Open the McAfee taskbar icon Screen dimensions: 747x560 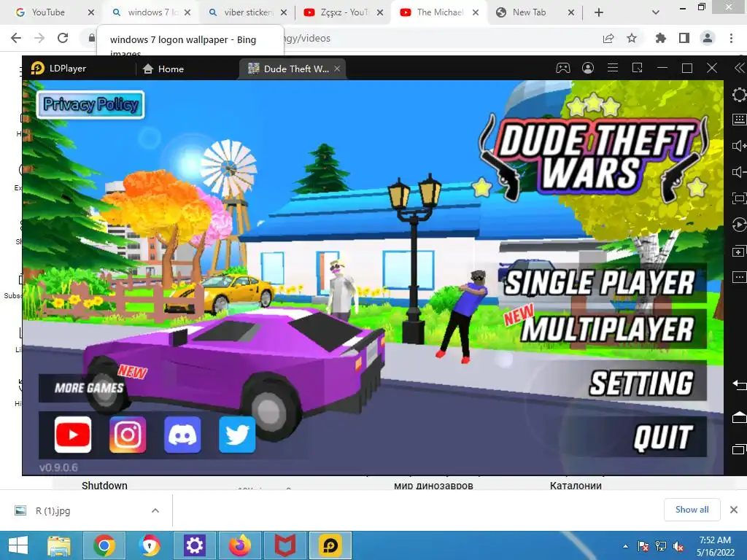tap(285, 545)
